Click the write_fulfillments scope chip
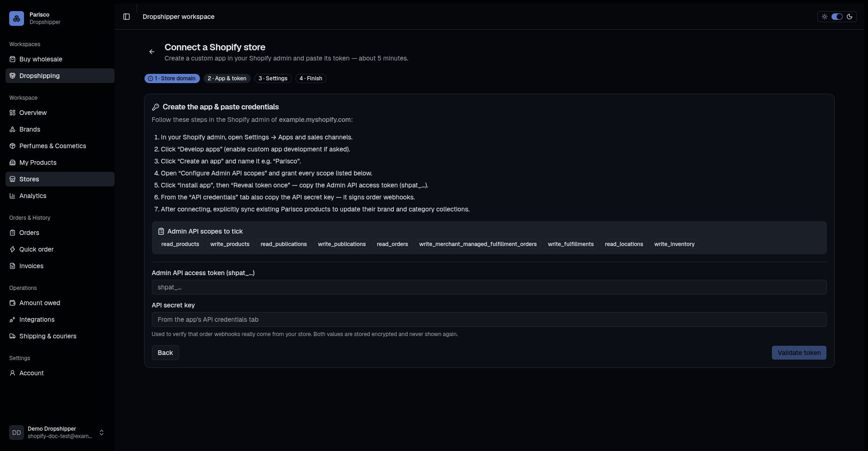868x451 pixels. (x=571, y=244)
